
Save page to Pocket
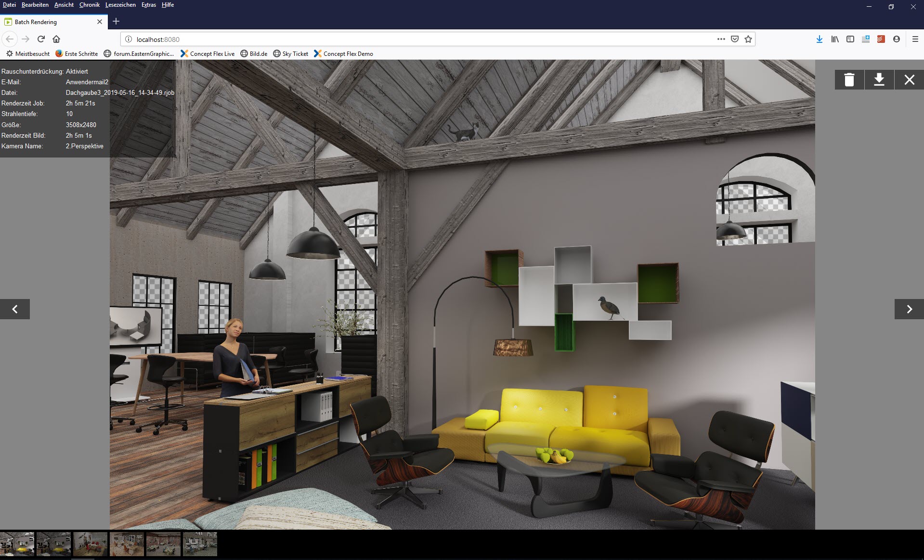[x=735, y=39]
